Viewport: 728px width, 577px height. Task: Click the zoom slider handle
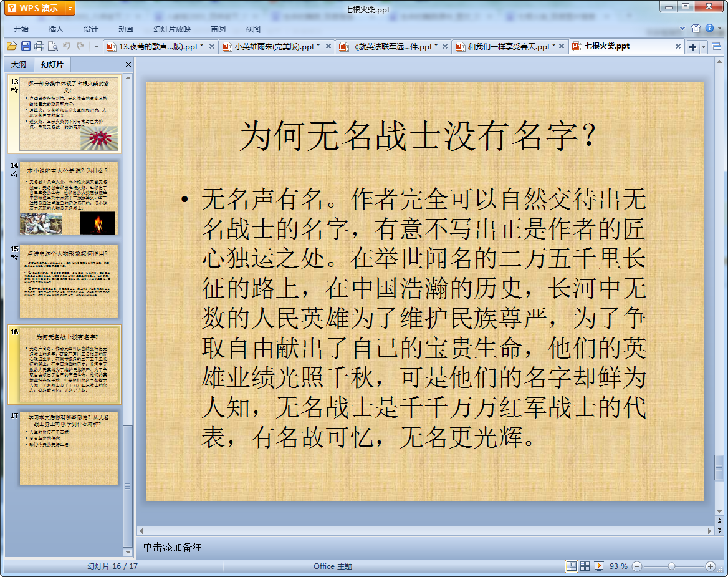click(x=671, y=566)
